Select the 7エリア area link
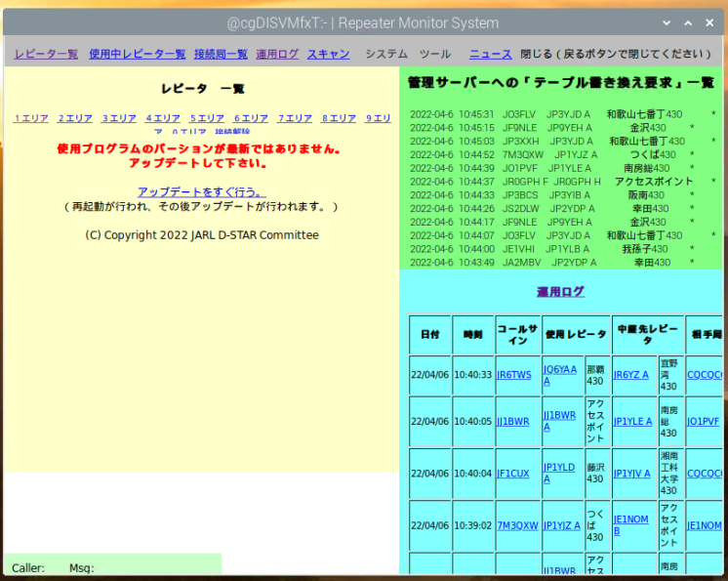 coord(295,118)
